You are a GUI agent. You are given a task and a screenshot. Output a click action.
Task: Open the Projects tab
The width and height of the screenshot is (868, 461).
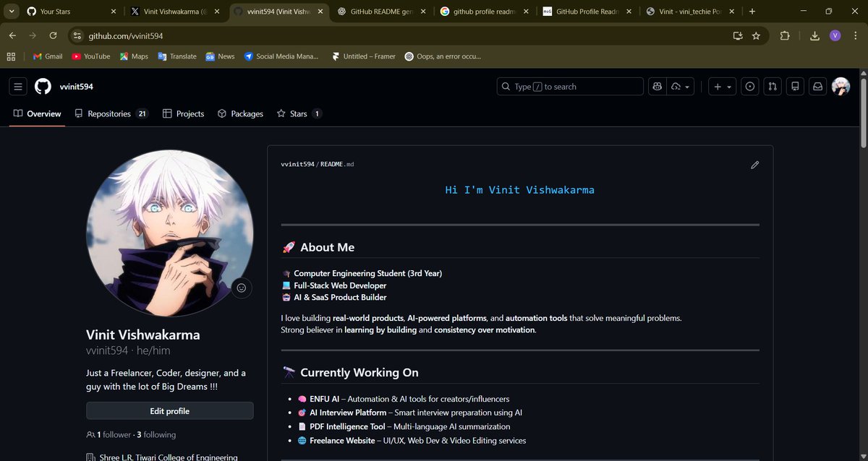(x=183, y=113)
